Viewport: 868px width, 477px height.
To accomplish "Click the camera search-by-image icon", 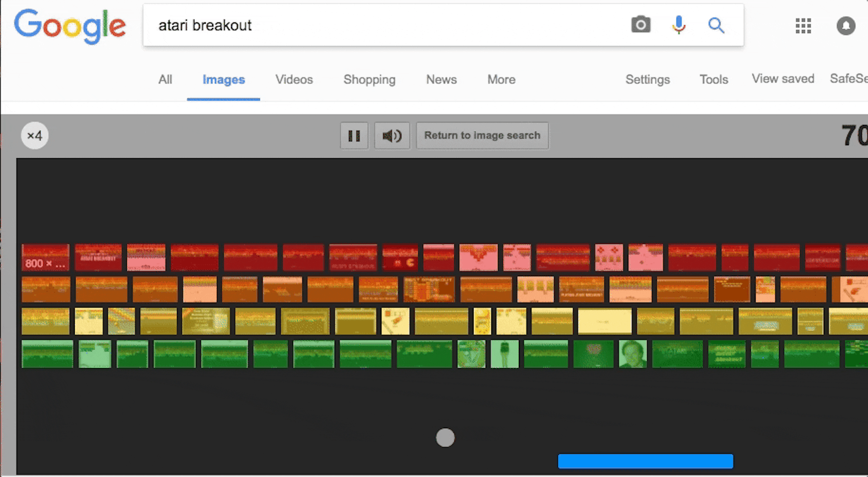I will click(640, 25).
